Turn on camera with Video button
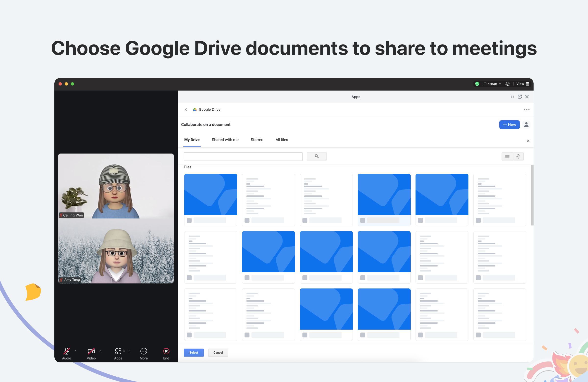The image size is (588, 382). [x=91, y=353]
